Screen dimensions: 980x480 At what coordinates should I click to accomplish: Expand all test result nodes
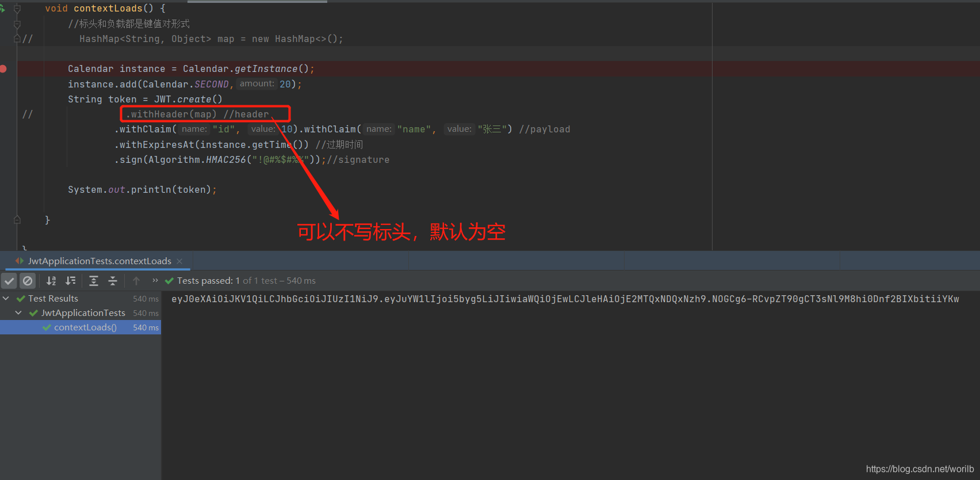(x=94, y=281)
